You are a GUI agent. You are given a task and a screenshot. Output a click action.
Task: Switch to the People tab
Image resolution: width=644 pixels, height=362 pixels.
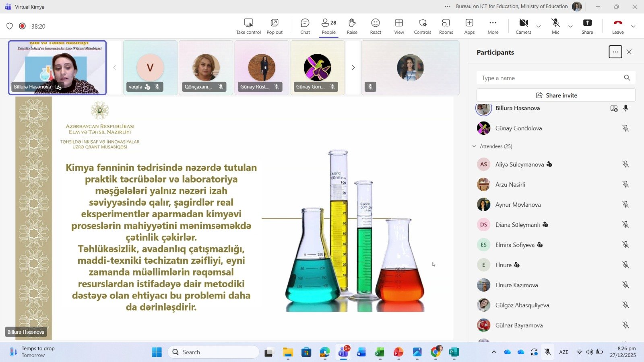(x=328, y=26)
